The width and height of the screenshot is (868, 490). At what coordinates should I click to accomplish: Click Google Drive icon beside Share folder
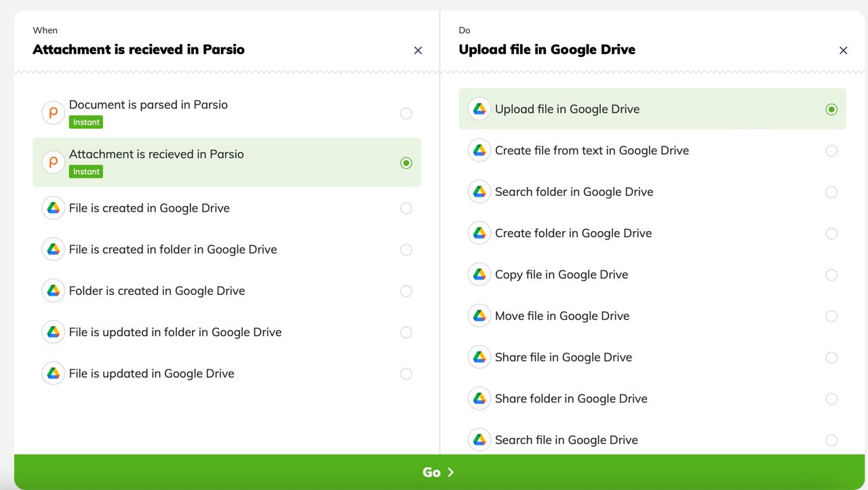coord(479,399)
